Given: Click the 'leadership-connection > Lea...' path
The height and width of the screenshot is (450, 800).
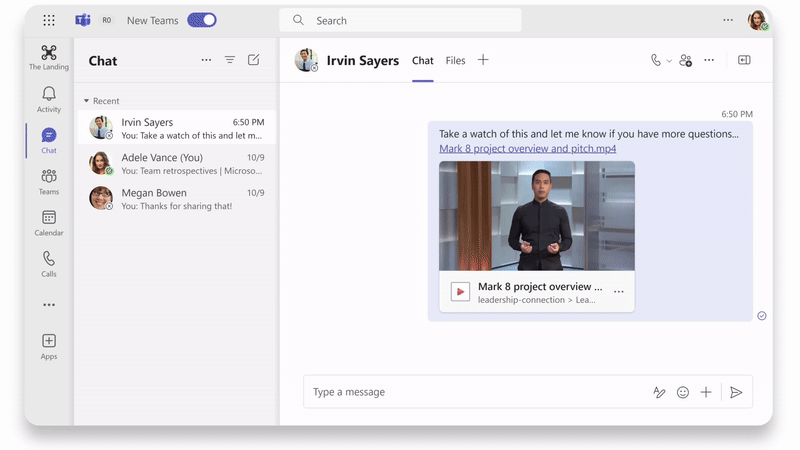Looking at the screenshot, I should (536, 300).
